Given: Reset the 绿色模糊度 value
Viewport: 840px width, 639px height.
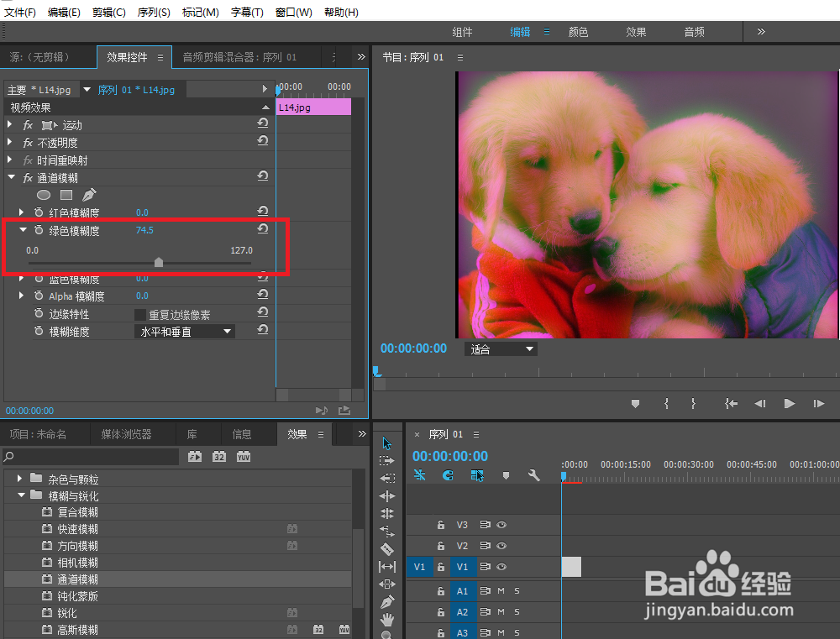Looking at the screenshot, I should (262, 229).
